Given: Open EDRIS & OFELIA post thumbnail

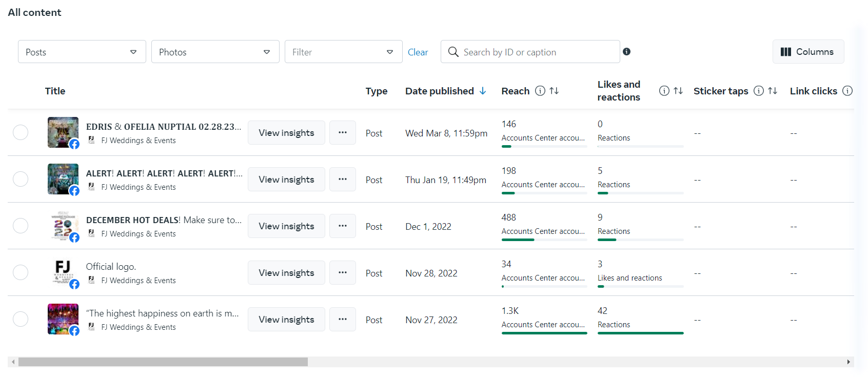Looking at the screenshot, I should 63,132.
